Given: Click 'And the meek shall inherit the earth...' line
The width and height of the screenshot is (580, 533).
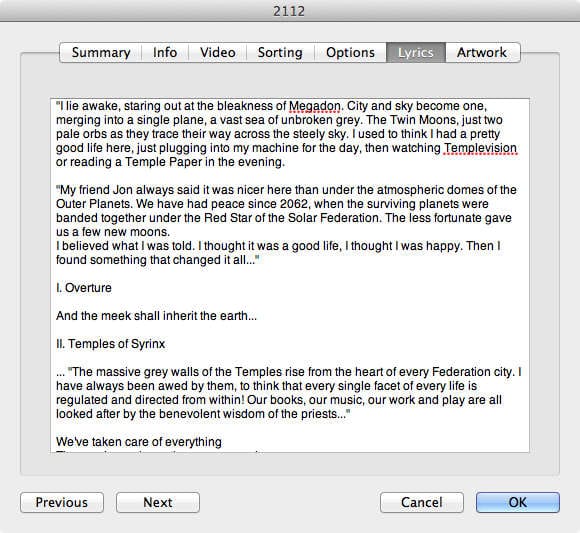Looking at the screenshot, I should pos(156,316).
